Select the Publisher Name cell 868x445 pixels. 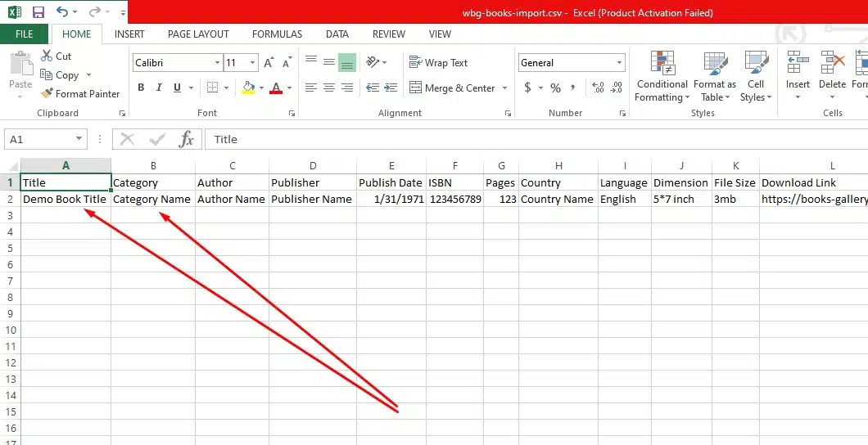pos(313,199)
